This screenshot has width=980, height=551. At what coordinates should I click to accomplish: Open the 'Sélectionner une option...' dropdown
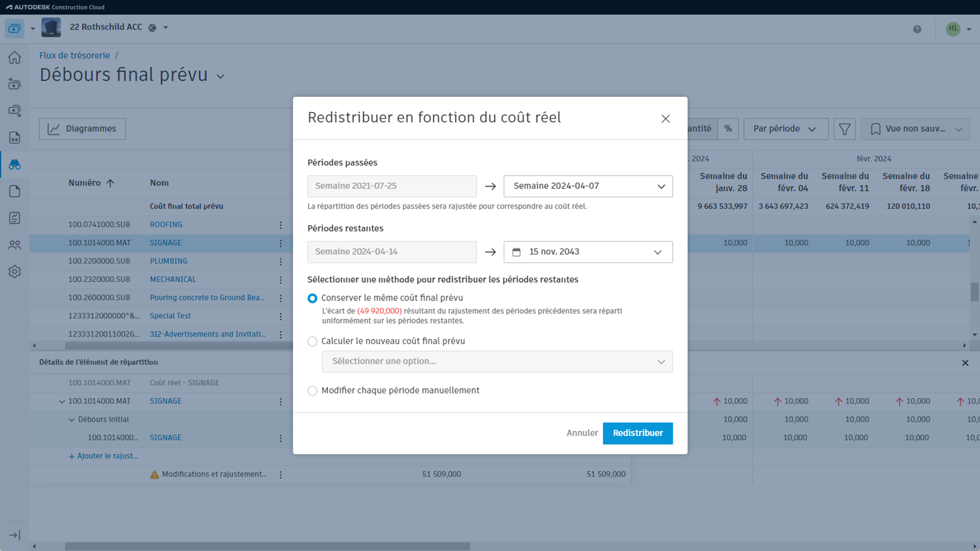tap(497, 361)
